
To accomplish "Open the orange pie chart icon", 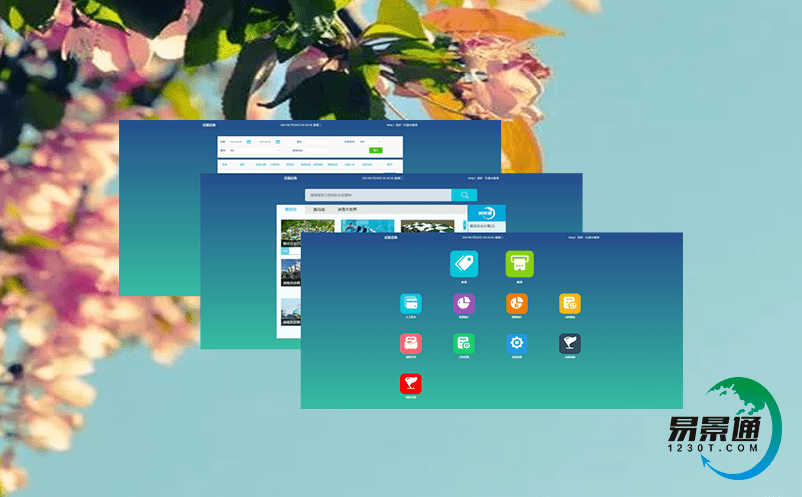I will (517, 303).
